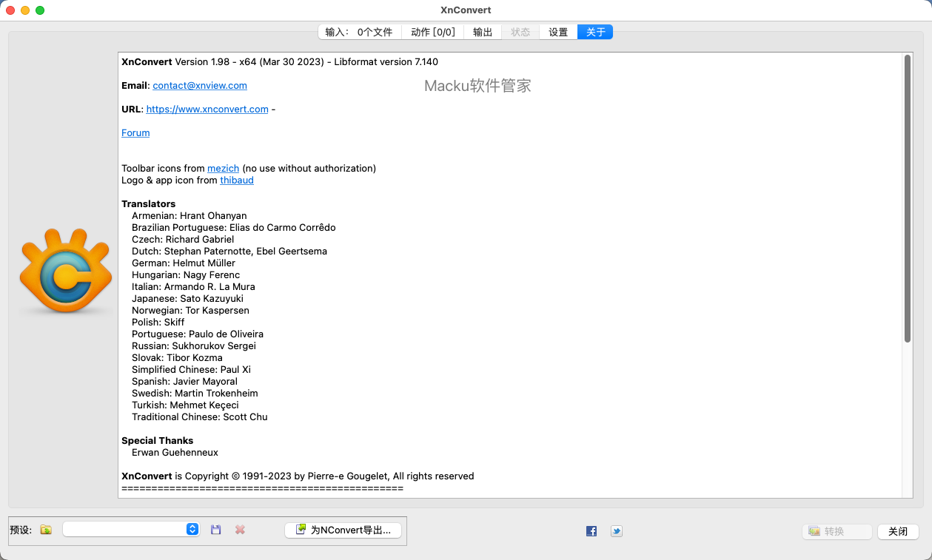Open the Forum link

[135, 132]
